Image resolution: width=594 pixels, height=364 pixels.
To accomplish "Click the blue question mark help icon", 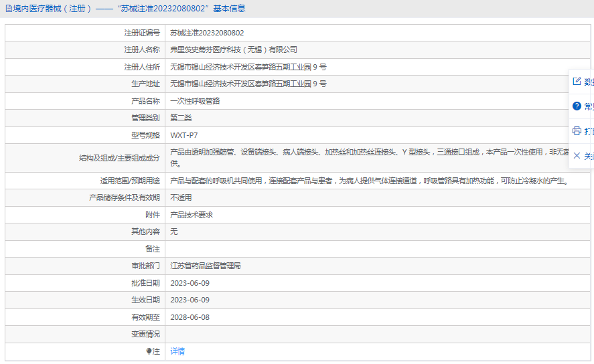I will point(577,106).
